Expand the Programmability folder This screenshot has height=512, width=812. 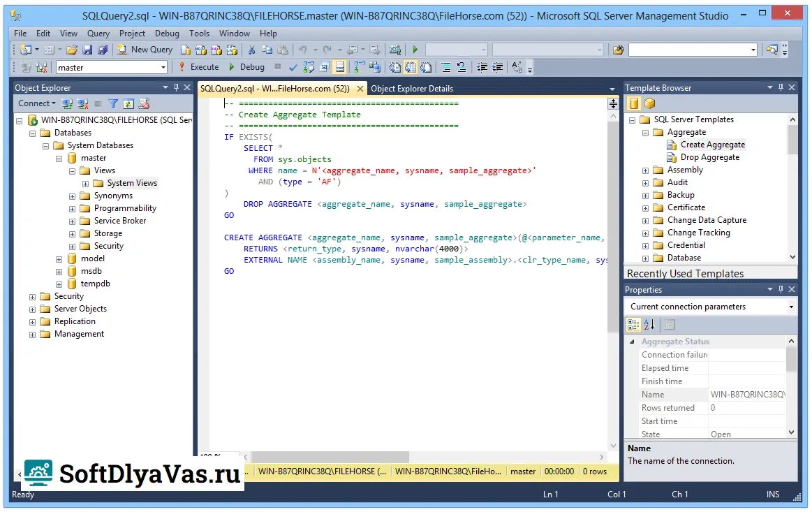tap(72, 209)
